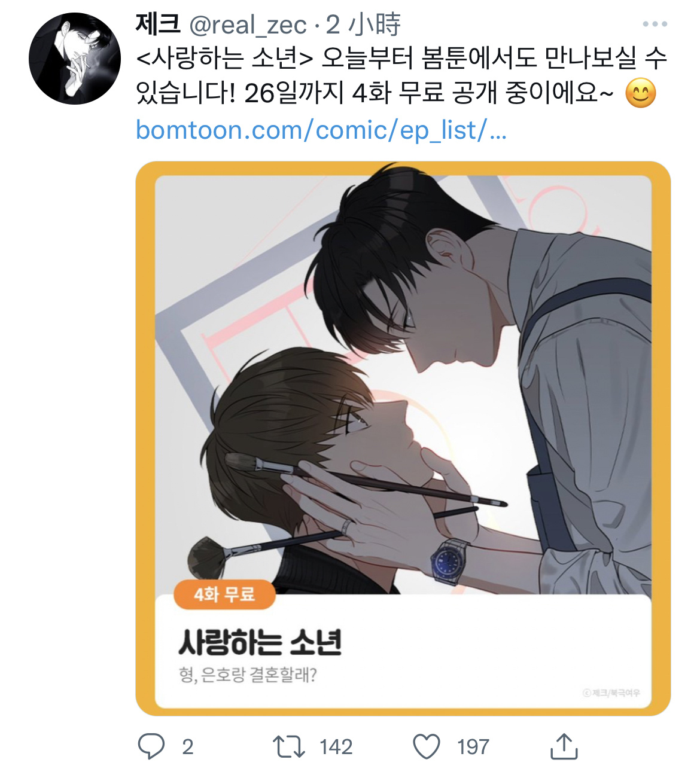Open the 2 小時 timestamp
This screenshot has width=700, height=781.
click(x=363, y=25)
